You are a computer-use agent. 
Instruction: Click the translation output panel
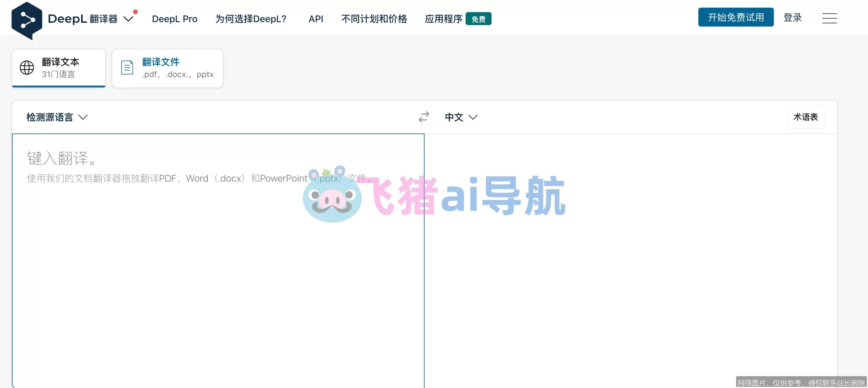coord(631,261)
